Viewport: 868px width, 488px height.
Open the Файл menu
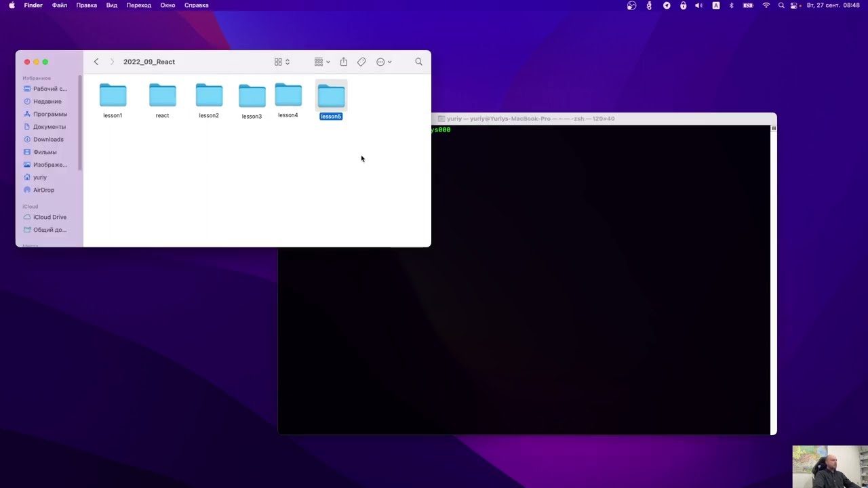coord(60,5)
